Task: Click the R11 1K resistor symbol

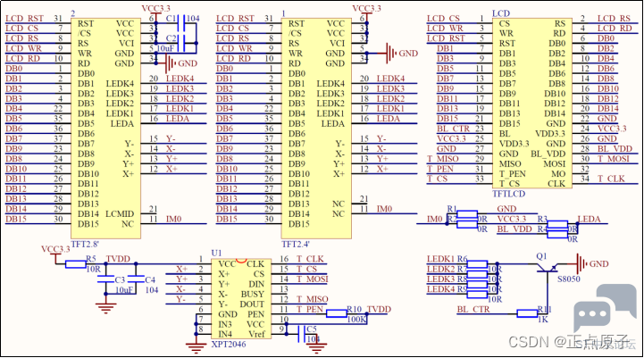Action: (x=527, y=314)
